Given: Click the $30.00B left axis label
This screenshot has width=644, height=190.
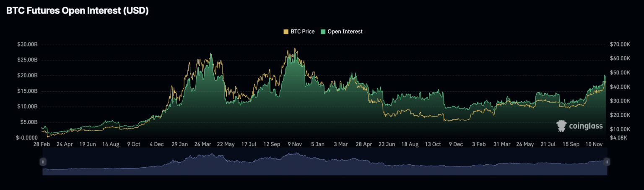Looking at the screenshot, I should point(27,45).
